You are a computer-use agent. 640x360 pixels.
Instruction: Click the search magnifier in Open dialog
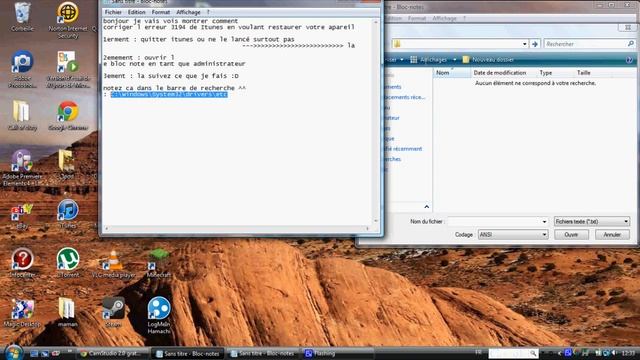tap(631, 44)
